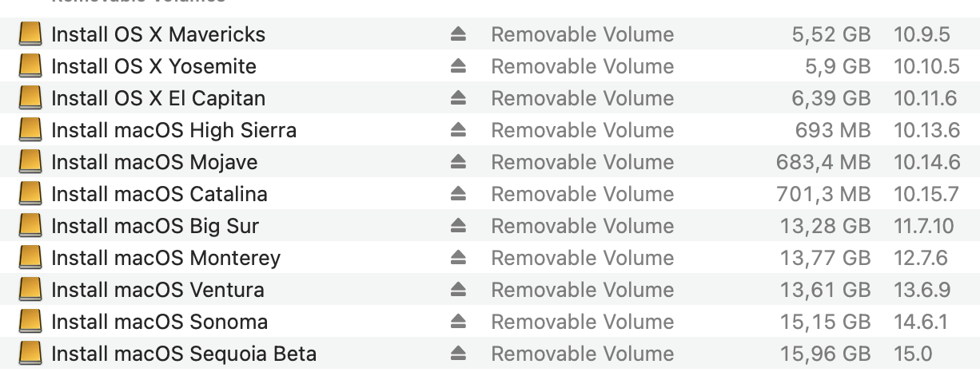Eject the Install macOS Monterey volume
Viewport: 980px width, 372px height.
(x=457, y=258)
